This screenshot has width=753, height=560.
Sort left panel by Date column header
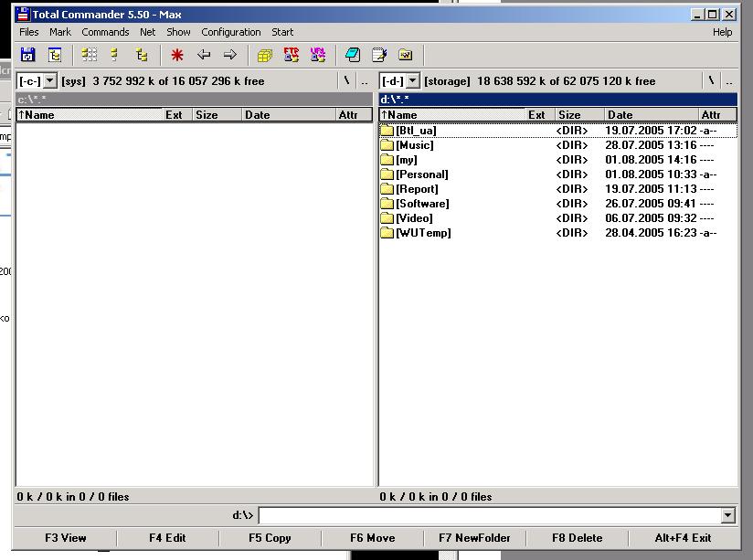tap(289, 115)
